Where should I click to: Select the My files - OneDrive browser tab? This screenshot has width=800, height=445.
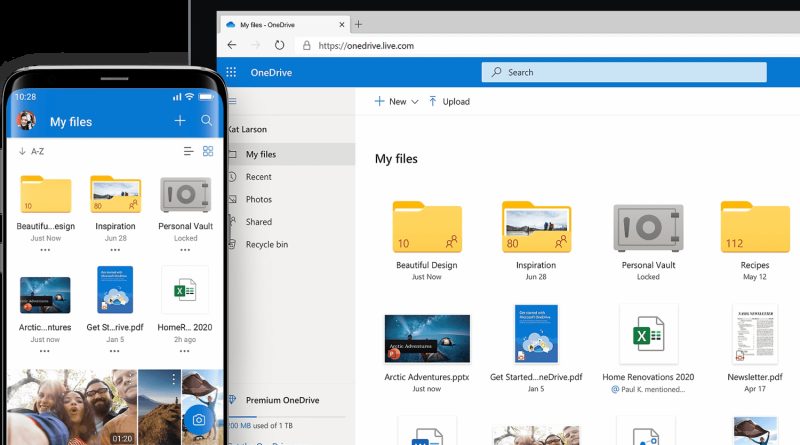[x=285, y=24]
